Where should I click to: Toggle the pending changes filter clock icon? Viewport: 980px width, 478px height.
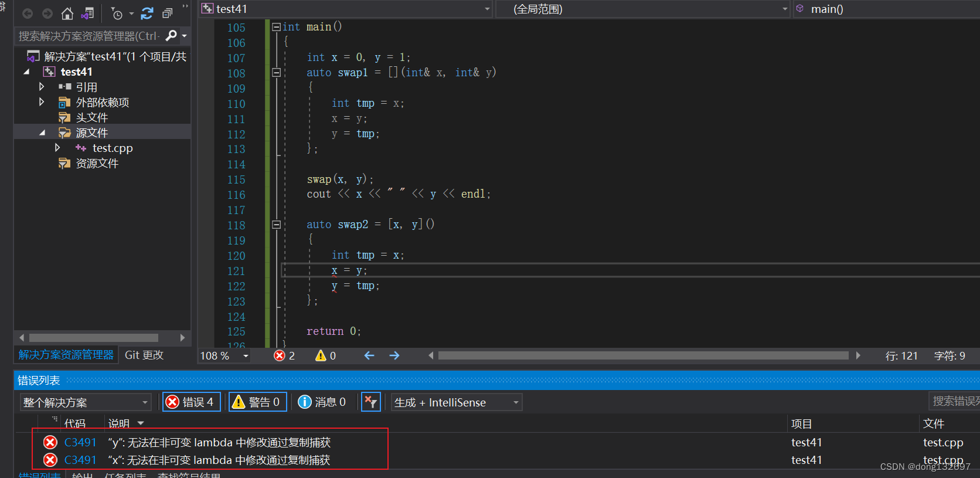pos(117,13)
